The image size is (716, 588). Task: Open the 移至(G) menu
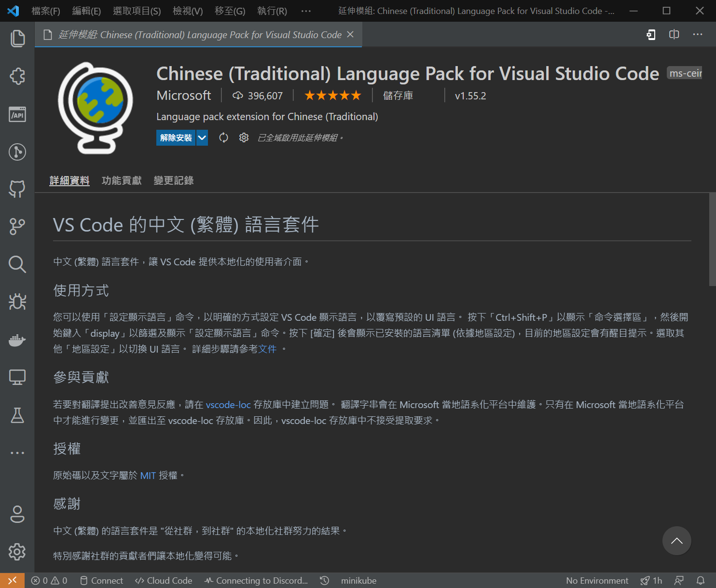click(x=230, y=11)
